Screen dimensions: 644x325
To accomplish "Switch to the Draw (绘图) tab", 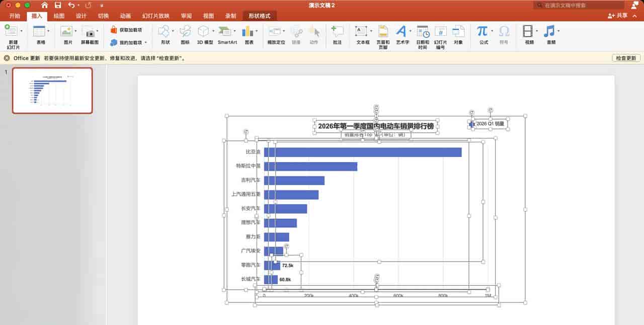I will [x=59, y=16].
